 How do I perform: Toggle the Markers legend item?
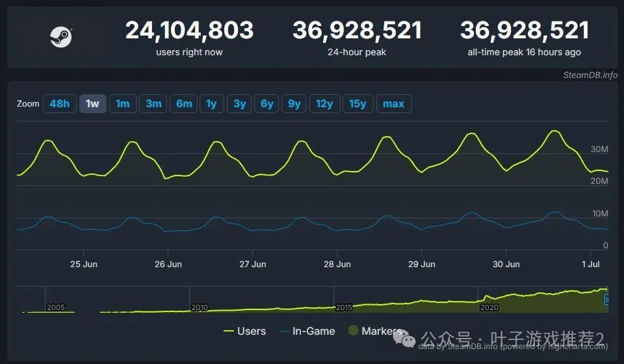(376, 331)
